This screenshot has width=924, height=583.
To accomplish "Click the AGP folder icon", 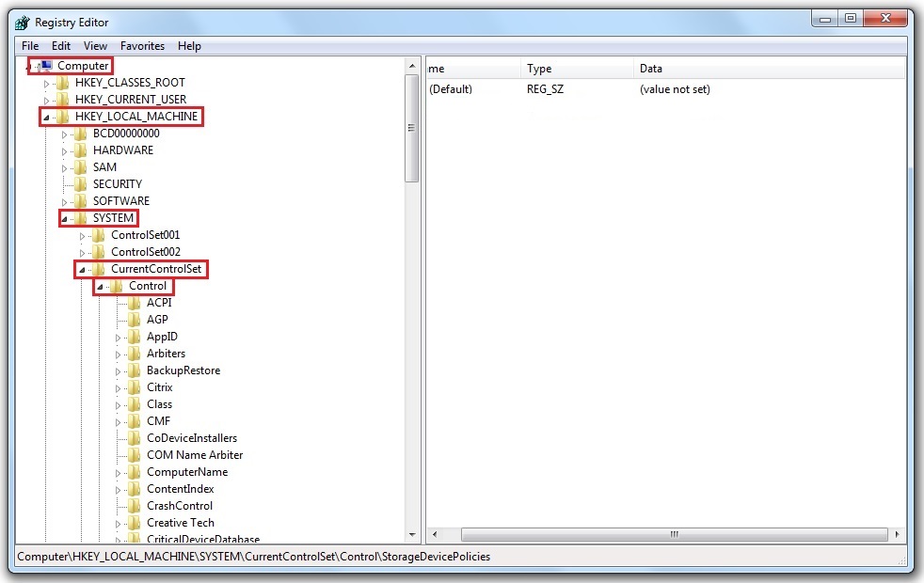I will [135, 320].
